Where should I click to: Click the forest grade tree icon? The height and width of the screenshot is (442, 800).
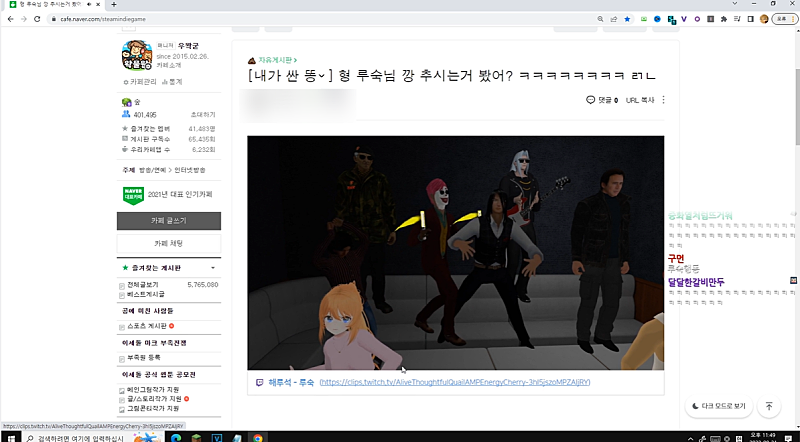click(126, 102)
